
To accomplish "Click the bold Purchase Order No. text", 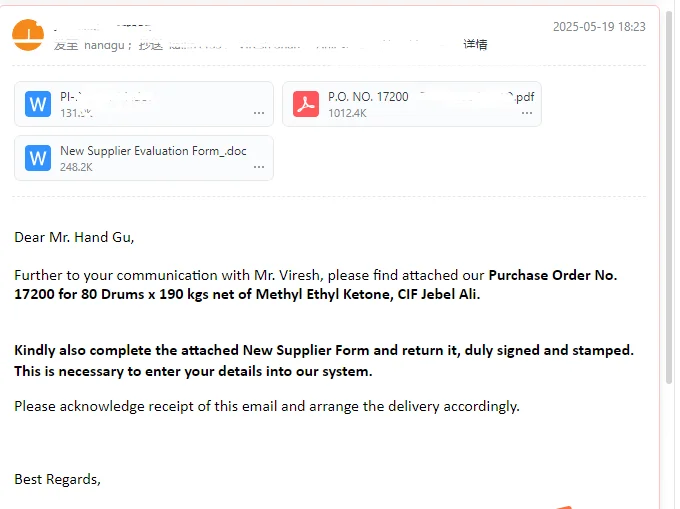I will click(x=552, y=275).
